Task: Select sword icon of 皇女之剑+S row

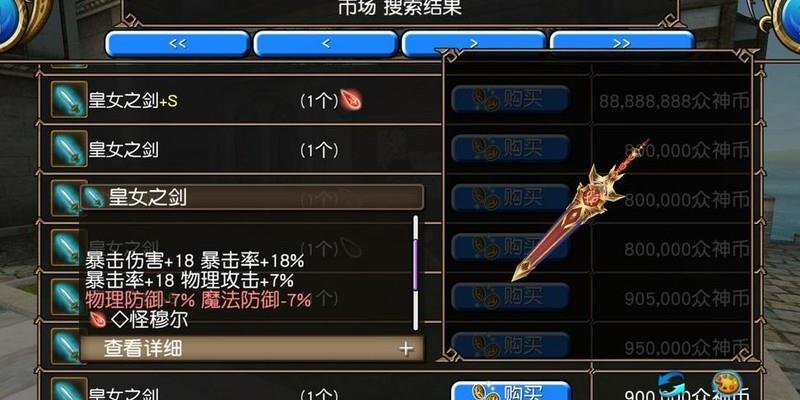Action: [69, 99]
